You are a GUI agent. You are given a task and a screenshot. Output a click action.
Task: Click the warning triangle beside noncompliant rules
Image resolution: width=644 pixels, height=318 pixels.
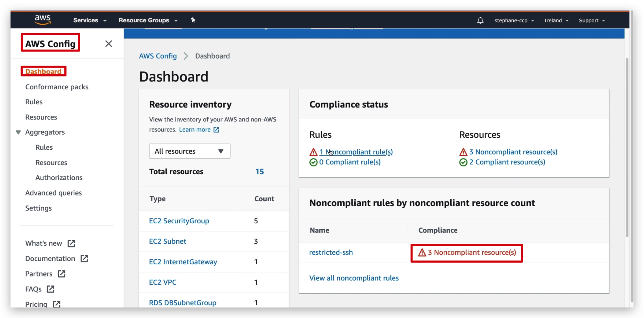[313, 152]
